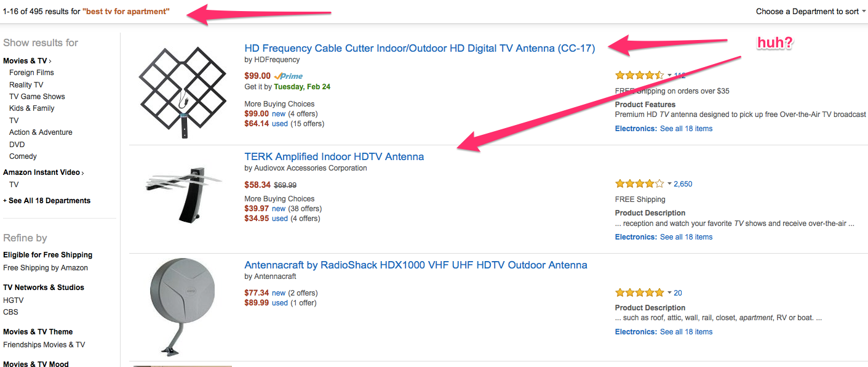Open Antennacraft by RadioShack HDX1000 product link
The width and height of the screenshot is (868, 367).
[416, 265]
